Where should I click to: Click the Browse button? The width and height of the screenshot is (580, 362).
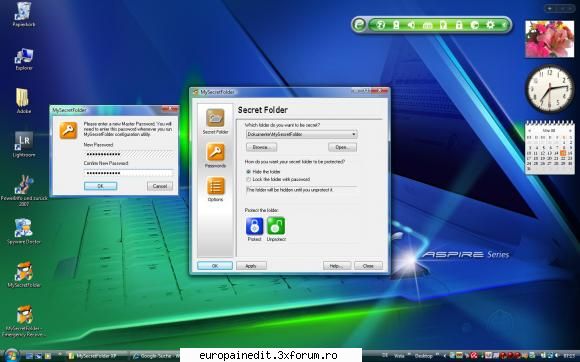pos(262,147)
